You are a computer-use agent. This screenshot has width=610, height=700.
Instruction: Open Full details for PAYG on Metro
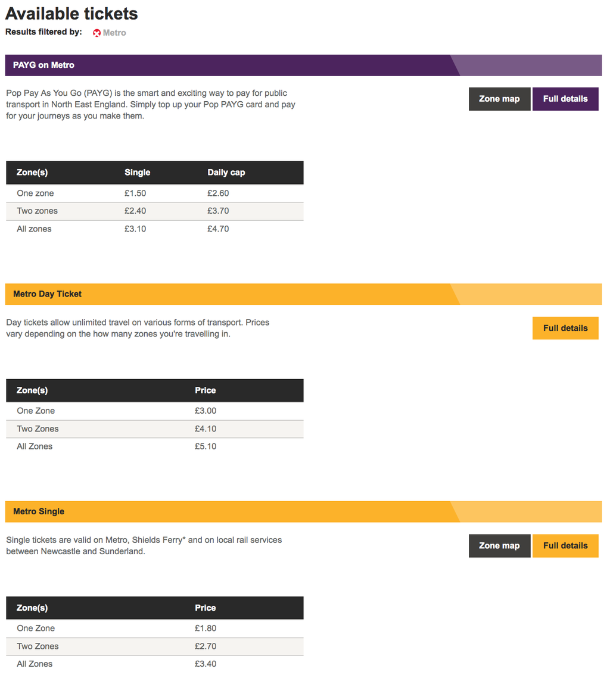(x=565, y=99)
